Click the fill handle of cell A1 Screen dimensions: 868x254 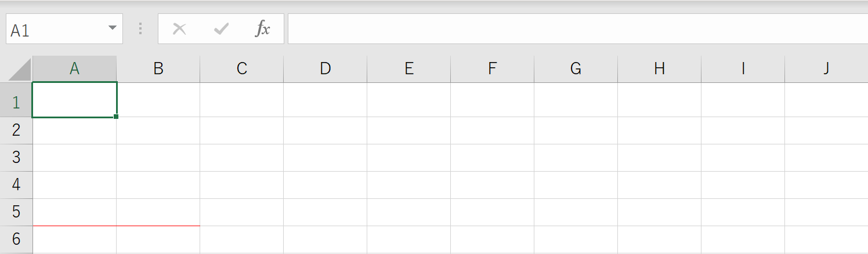tap(117, 117)
